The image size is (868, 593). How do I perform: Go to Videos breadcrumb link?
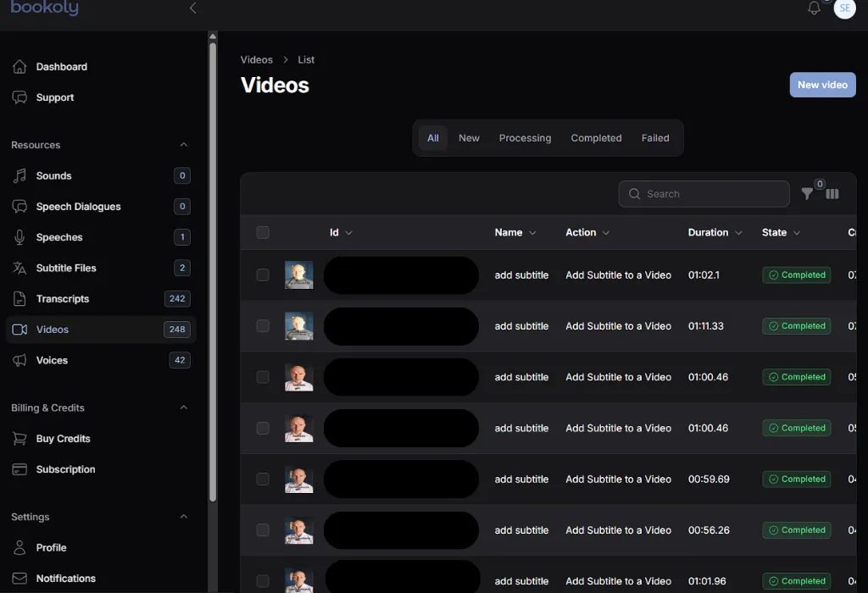[257, 60]
